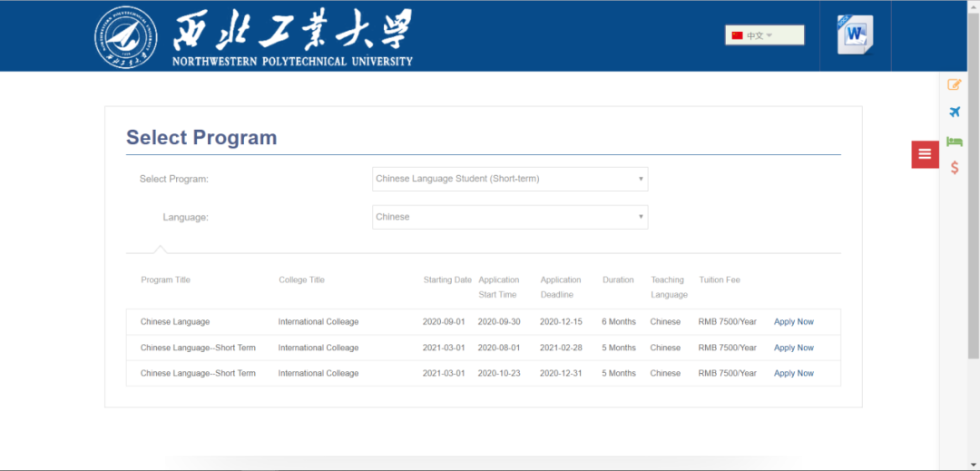Download the Word document icon
The height and width of the screenshot is (471, 980).
(855, 35)
